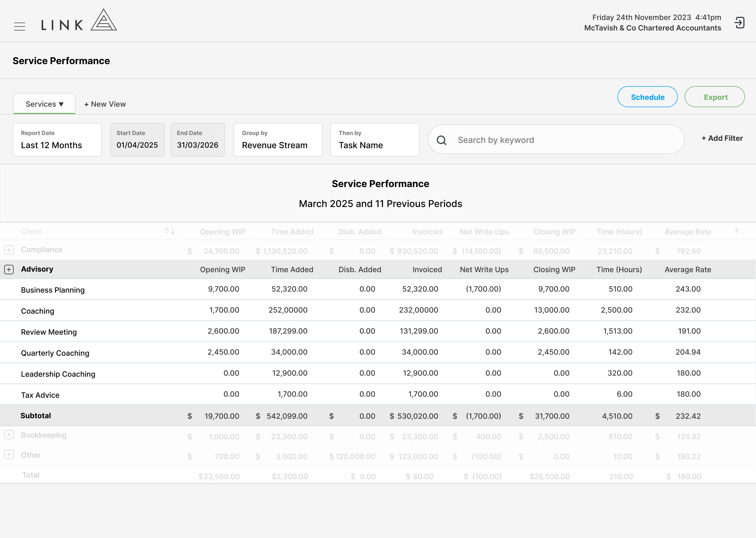Click Coaching closing WIP 13,000.00

(x=552, y=310)
